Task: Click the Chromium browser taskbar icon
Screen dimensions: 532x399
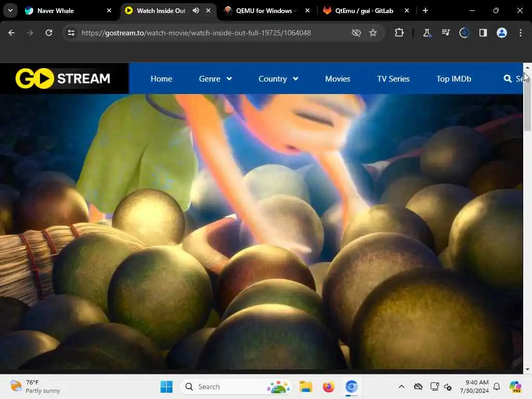Action: click(x=352, y=387)
